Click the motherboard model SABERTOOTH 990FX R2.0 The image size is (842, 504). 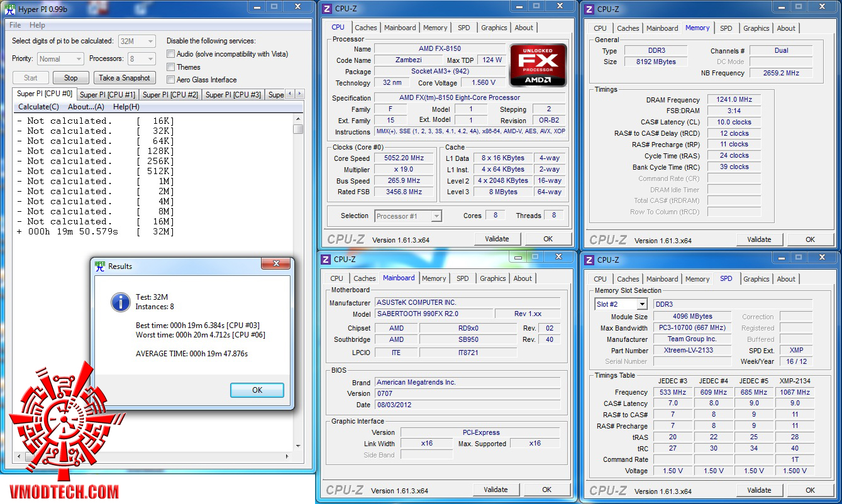(x=433, y=314)
